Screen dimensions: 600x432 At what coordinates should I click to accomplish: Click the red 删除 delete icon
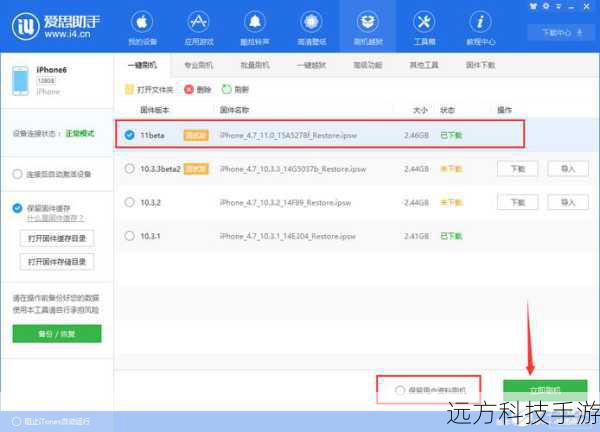189,90
